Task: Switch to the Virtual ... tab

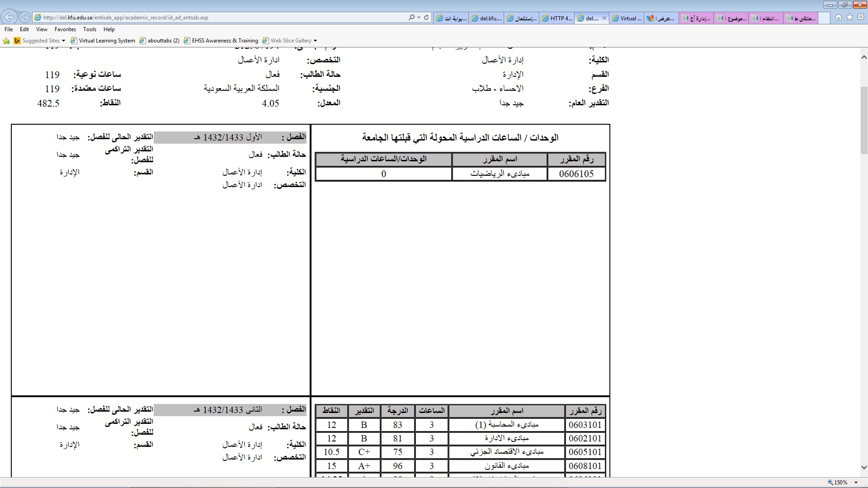Action: coord(627,19)
